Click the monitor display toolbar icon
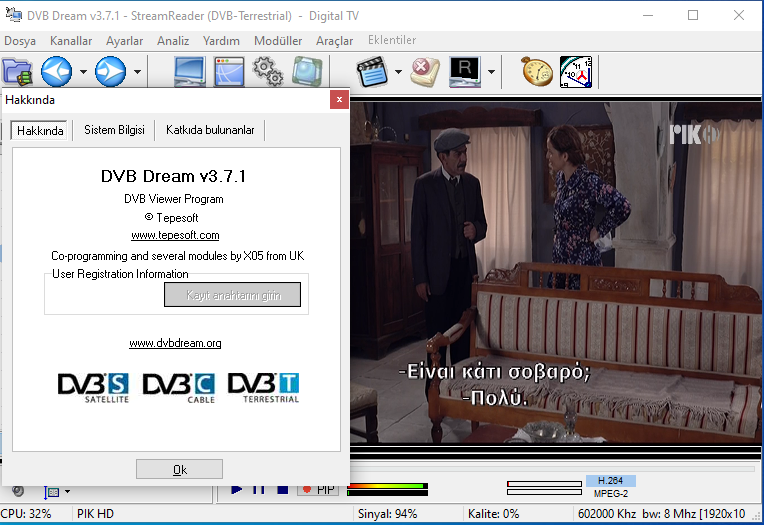Viewport: 764px width, 525px height. pyautogui.click(x=190, y=72)
